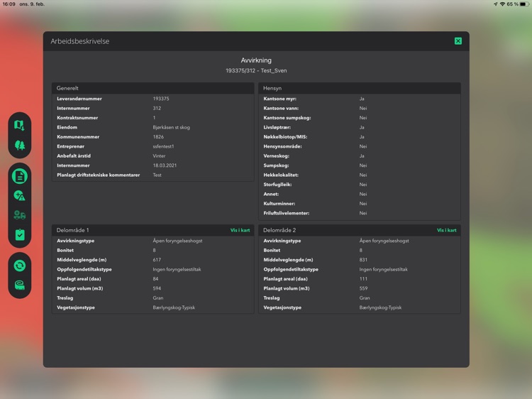
Task: Select the Hensyn section header
Action: click(x=360, y=88)
